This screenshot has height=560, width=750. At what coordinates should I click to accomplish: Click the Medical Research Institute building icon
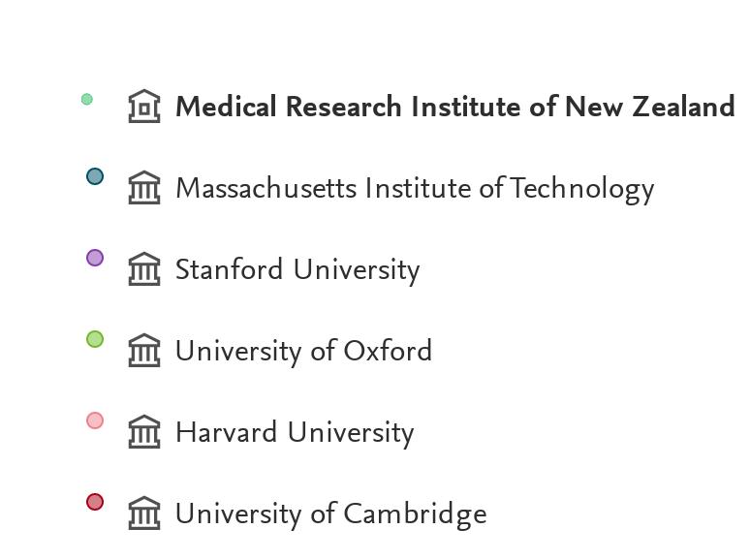click(144, 107)
